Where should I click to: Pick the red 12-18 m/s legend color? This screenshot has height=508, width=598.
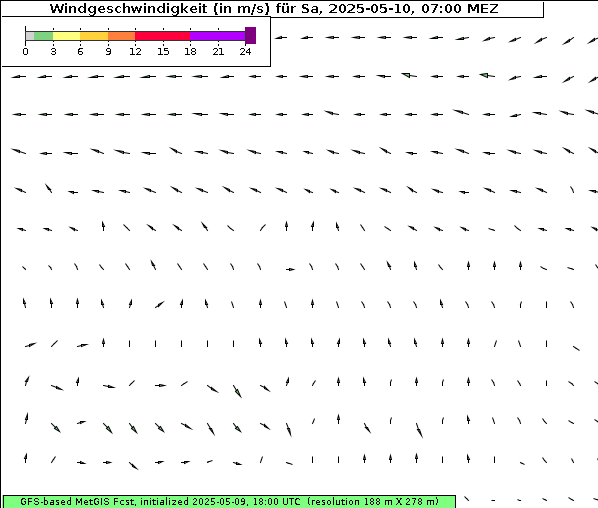(x=163, y=36)
